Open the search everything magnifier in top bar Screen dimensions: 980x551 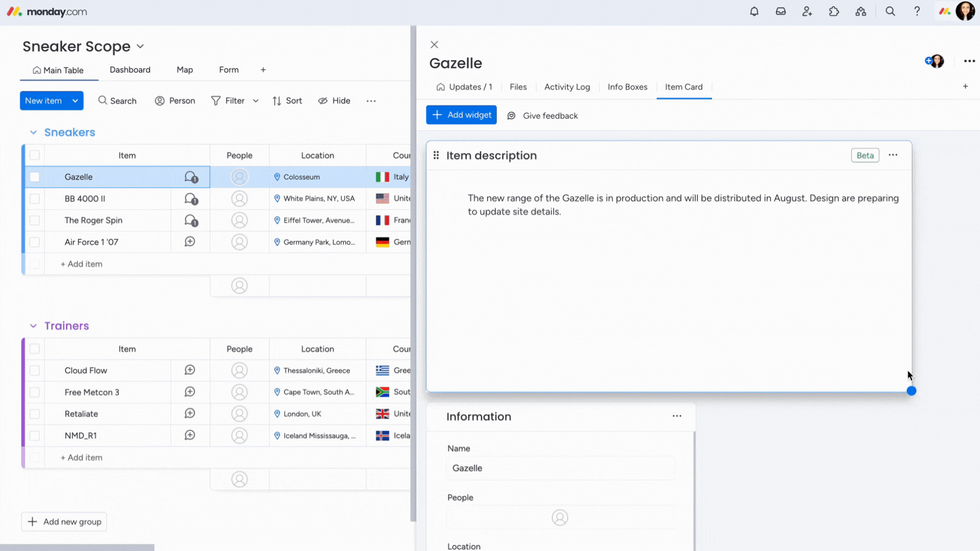890,11
